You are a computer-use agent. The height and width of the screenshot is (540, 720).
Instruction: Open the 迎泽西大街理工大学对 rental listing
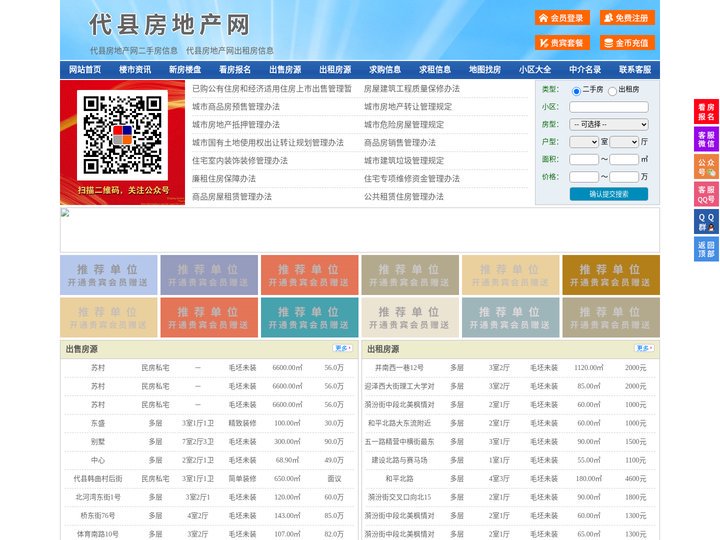click(x=399, y=386)
